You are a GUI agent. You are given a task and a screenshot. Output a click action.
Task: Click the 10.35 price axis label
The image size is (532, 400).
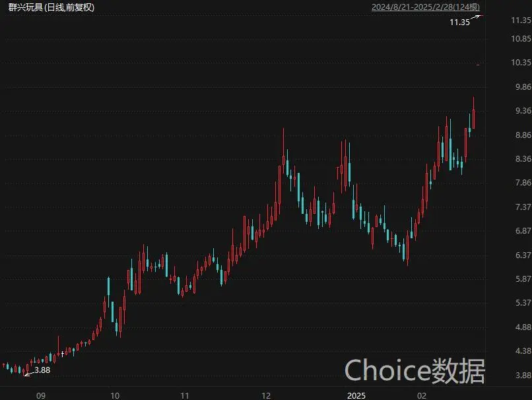(x=517, y=63)
